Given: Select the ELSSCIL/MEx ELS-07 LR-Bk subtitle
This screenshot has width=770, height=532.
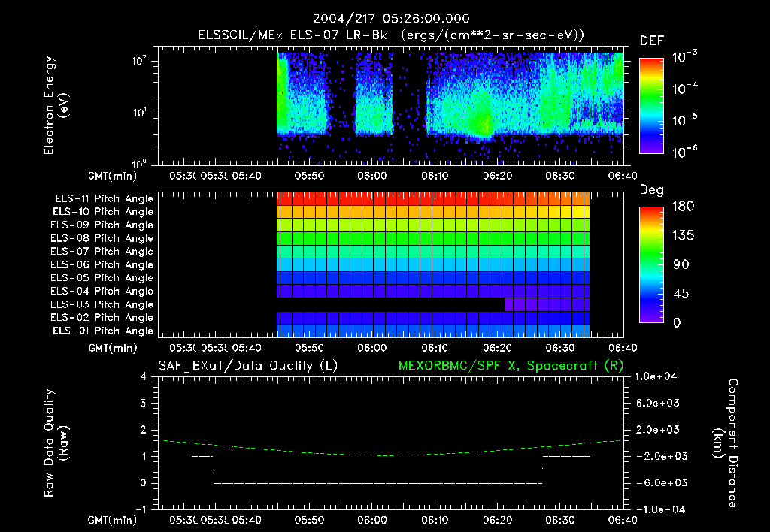Looking at the screenshot, I should click(x=293, y=35).
